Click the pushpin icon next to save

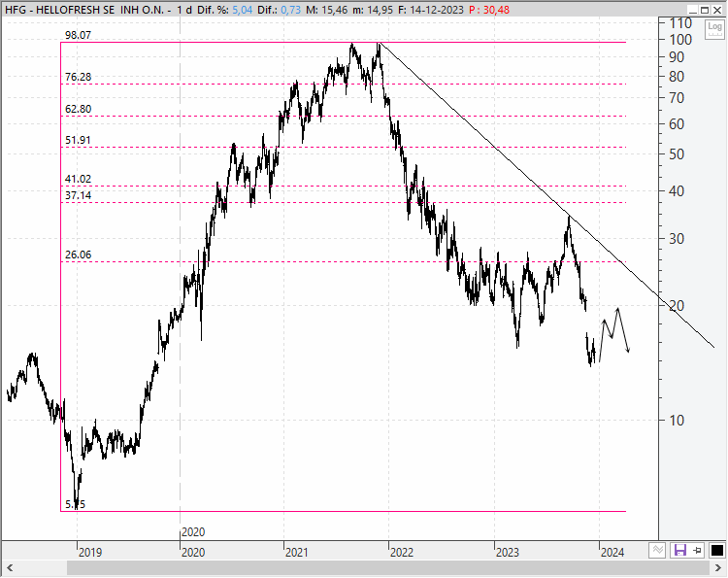pyautogui.click(x=697, y=551)
